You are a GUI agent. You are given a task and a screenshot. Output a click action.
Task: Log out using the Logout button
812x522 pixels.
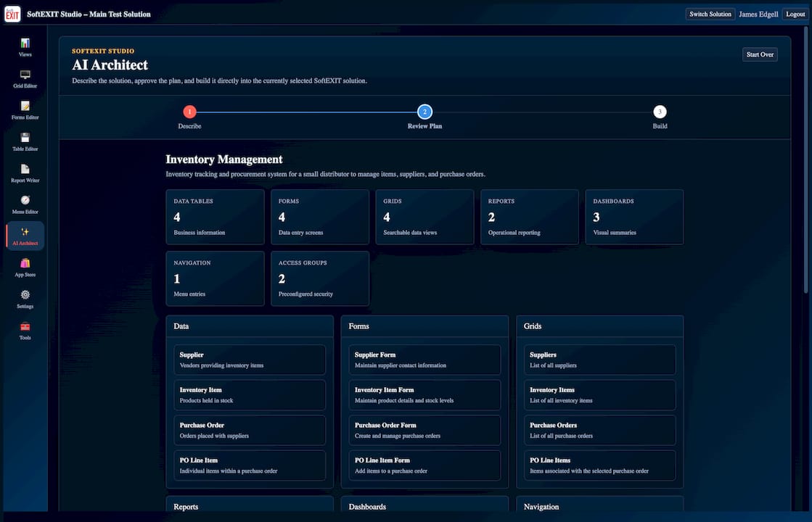(795, 14)
